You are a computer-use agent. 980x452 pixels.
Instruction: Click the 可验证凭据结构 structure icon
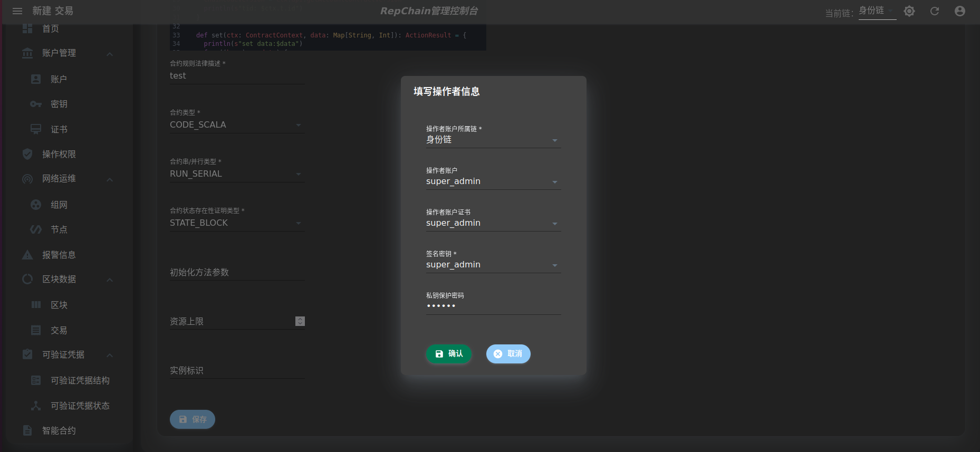click(x=36, y=380)
